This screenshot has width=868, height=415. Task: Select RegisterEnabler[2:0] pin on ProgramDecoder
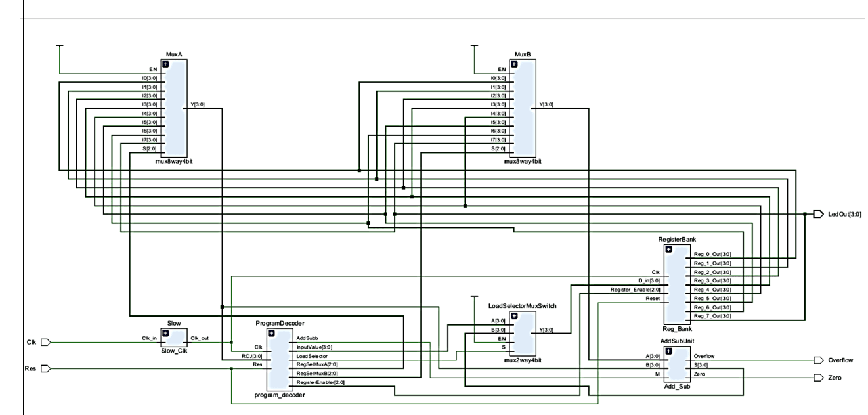pos(322,382)
